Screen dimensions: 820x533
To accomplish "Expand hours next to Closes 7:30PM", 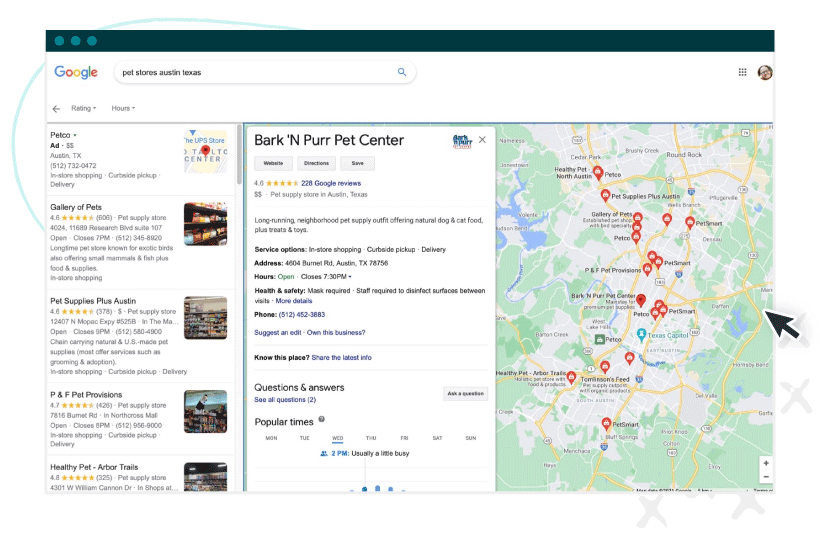I will pyautogui.click(x=350, y=277).
